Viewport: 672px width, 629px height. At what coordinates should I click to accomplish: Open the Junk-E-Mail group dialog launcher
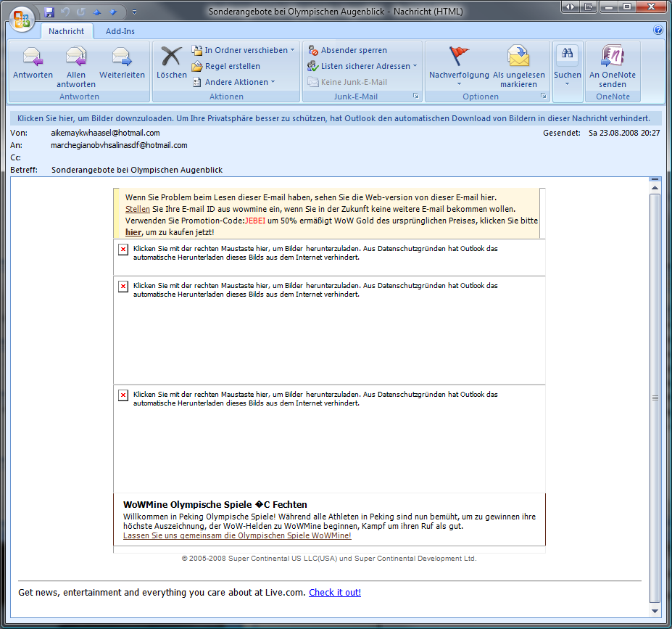(415, 96)
